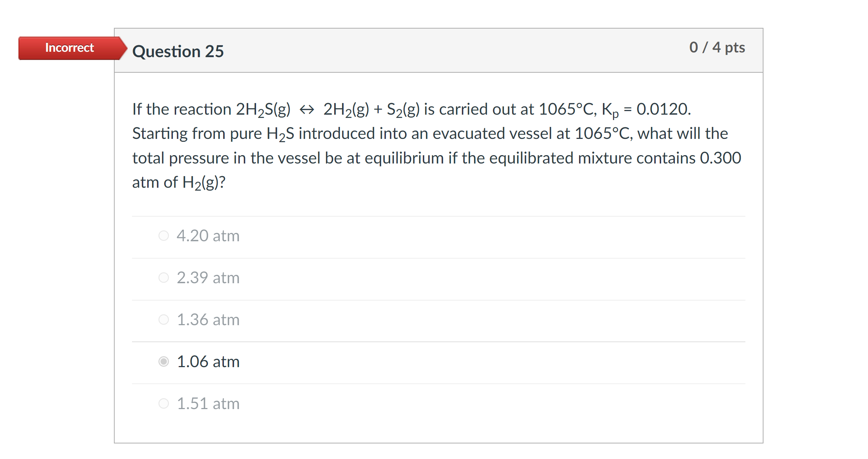Click the 0 / 4 pts score display
This screenshot has height=459, width=868.
tap(717, 47)
